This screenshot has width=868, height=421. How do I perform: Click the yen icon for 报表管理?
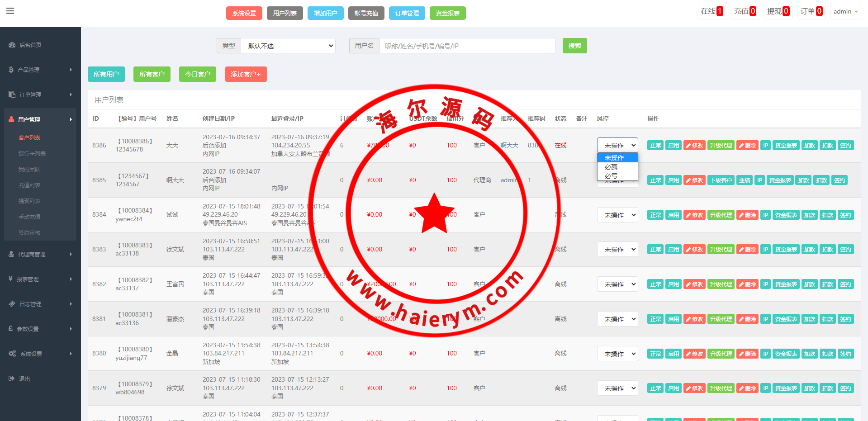pyautogui.click(x=10, y=279)
